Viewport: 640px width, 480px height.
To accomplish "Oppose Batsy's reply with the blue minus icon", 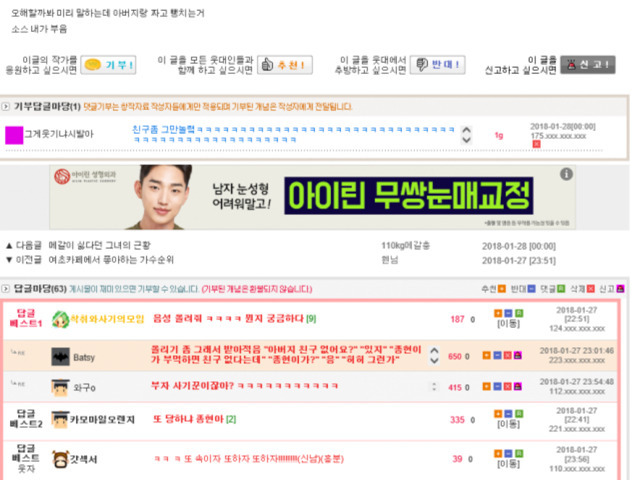I will tap(497, 356).
